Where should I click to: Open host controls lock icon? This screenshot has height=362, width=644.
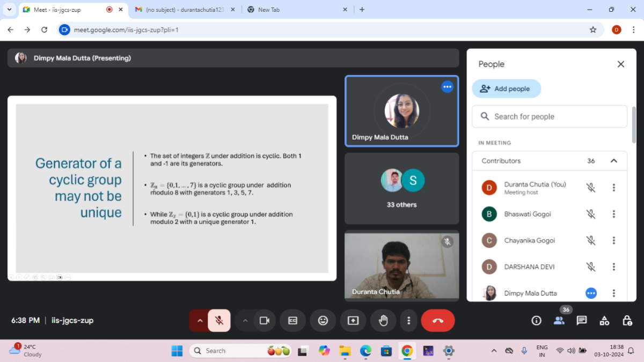[x=627, y=320]
